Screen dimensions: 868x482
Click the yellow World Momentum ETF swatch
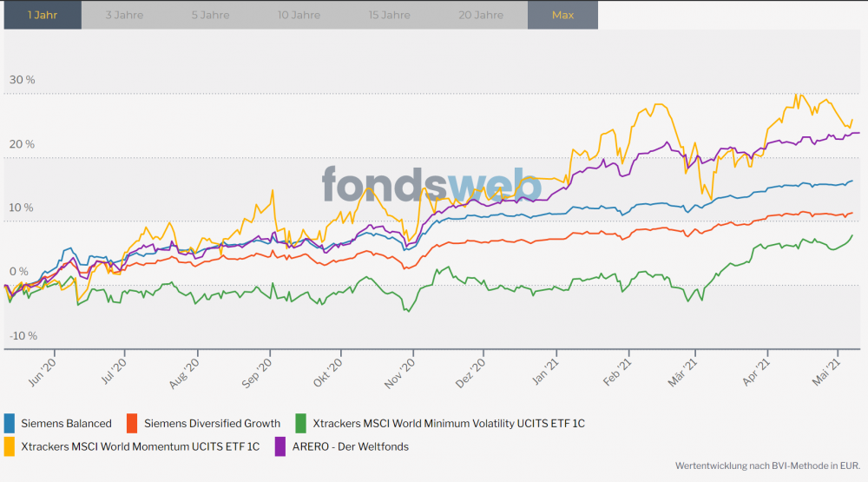click(10, 446)
